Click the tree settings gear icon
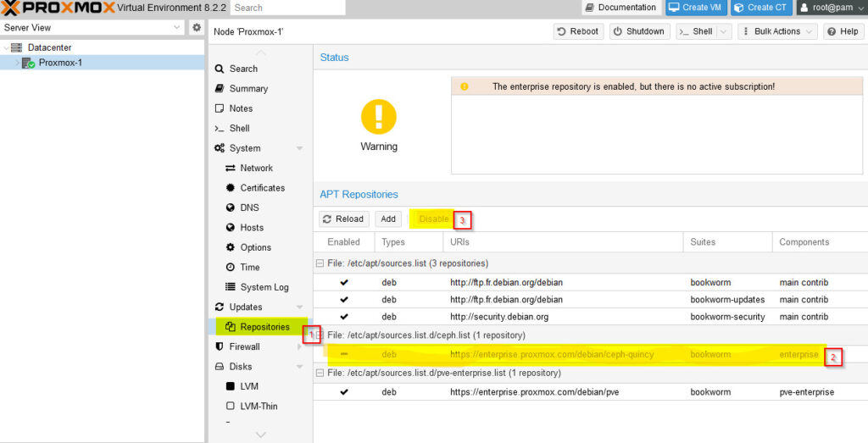868x443 pixels. tap(197, 28)
